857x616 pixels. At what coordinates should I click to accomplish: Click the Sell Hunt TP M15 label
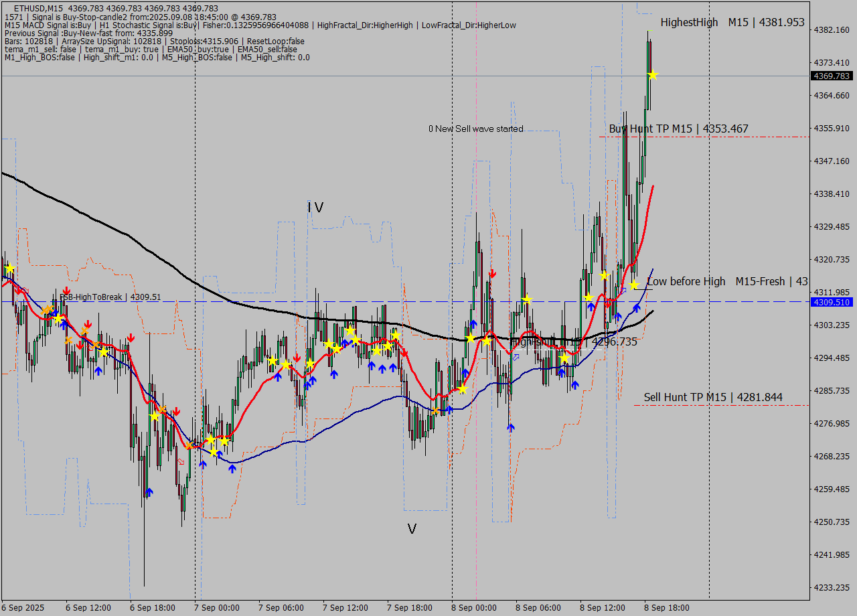pos(712,397)
